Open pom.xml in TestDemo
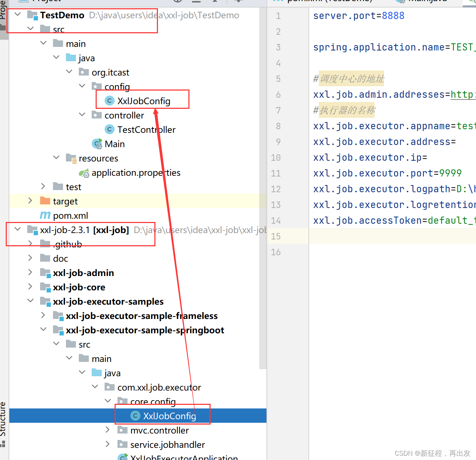The height and width of the screenshot is (460, 476). point(71,216)
